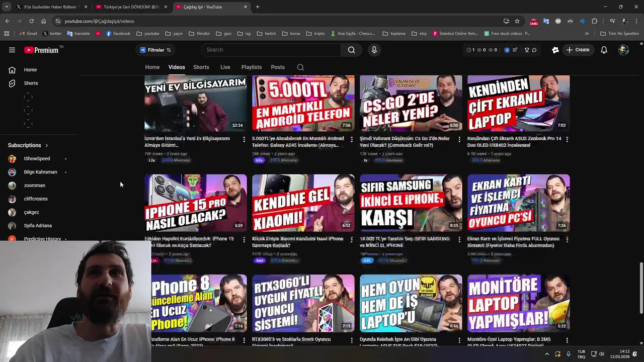Open the Google Translate extension icon

(x=546, y=21)
